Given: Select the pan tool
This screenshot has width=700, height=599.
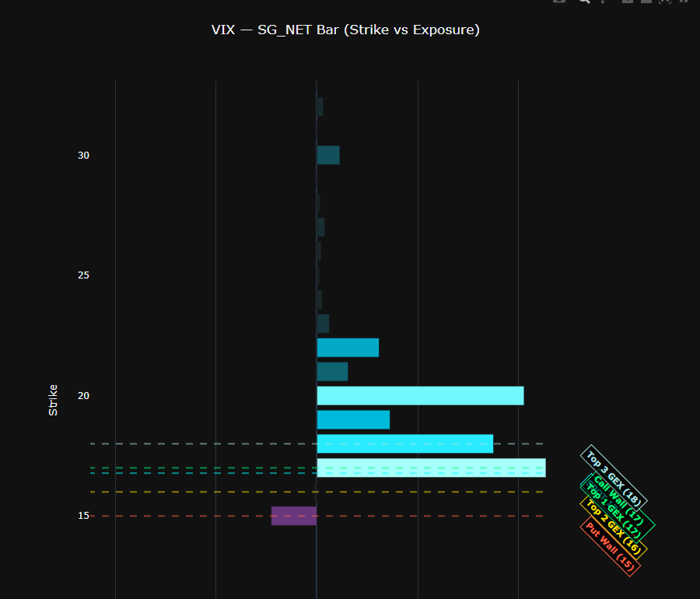Looking at the screenshot, I should pos(603,2).
